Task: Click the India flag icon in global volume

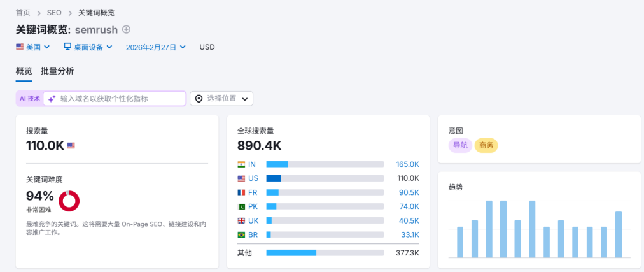Action: tap(241, 164)
